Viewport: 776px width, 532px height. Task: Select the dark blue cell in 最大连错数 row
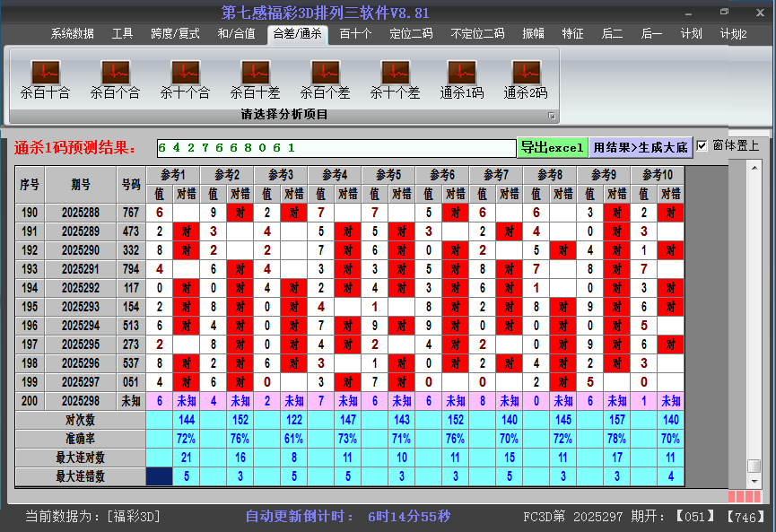tap(159, 476)
